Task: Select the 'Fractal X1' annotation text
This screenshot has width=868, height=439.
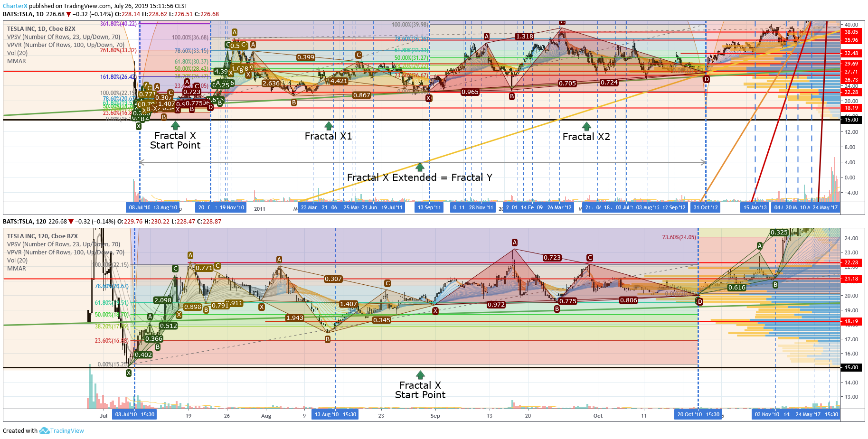Action: point(329,136)
